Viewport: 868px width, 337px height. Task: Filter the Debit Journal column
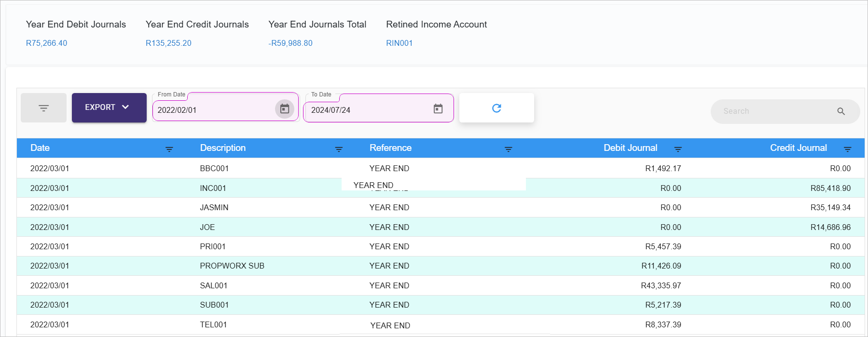pyautogui.click(x=678, y=149)
